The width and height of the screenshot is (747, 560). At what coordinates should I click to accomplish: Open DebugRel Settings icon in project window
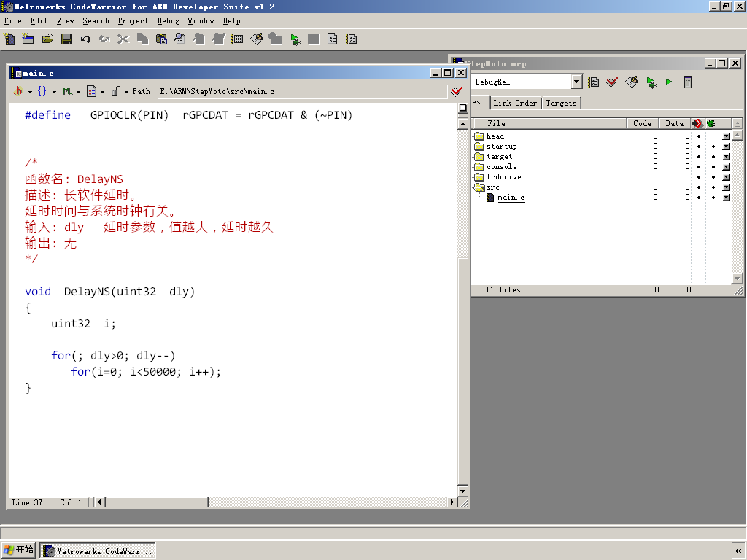(x=594, y=82)
